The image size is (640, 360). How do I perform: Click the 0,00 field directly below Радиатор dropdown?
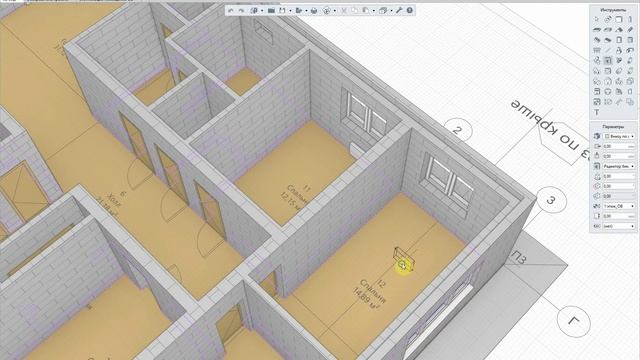(619, 176)
